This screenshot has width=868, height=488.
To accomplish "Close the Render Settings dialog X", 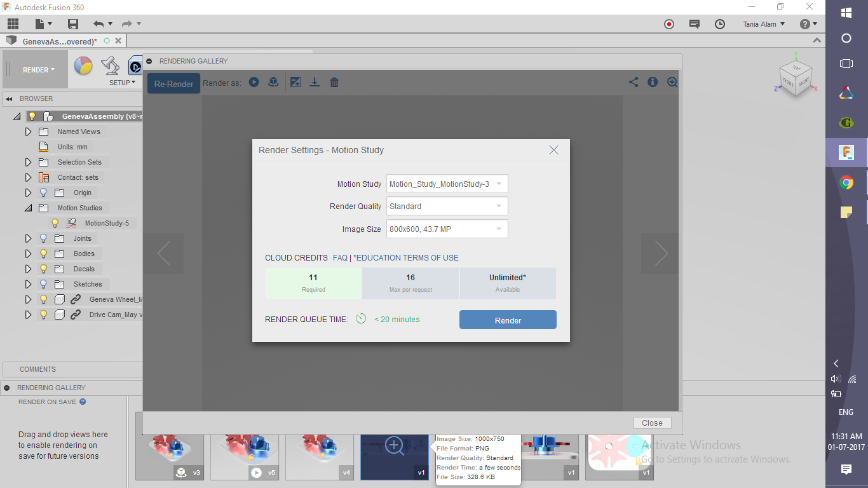I will tap(553, 150).
